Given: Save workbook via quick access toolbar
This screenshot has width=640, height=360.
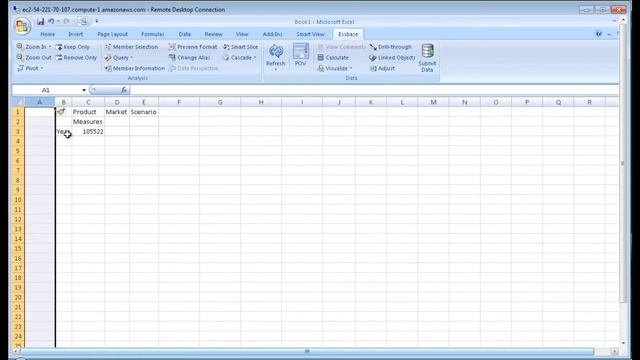Looking at the screenshot, I should click(40, 22).
